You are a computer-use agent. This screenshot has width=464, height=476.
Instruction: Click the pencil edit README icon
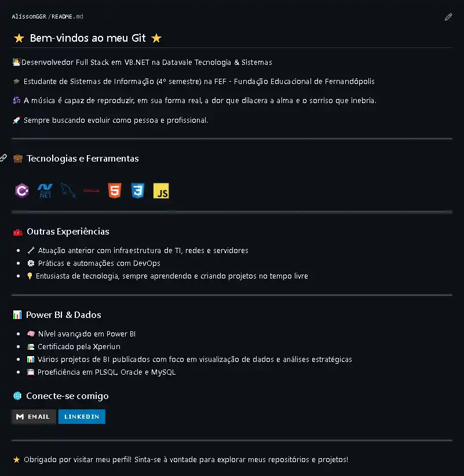448,17
